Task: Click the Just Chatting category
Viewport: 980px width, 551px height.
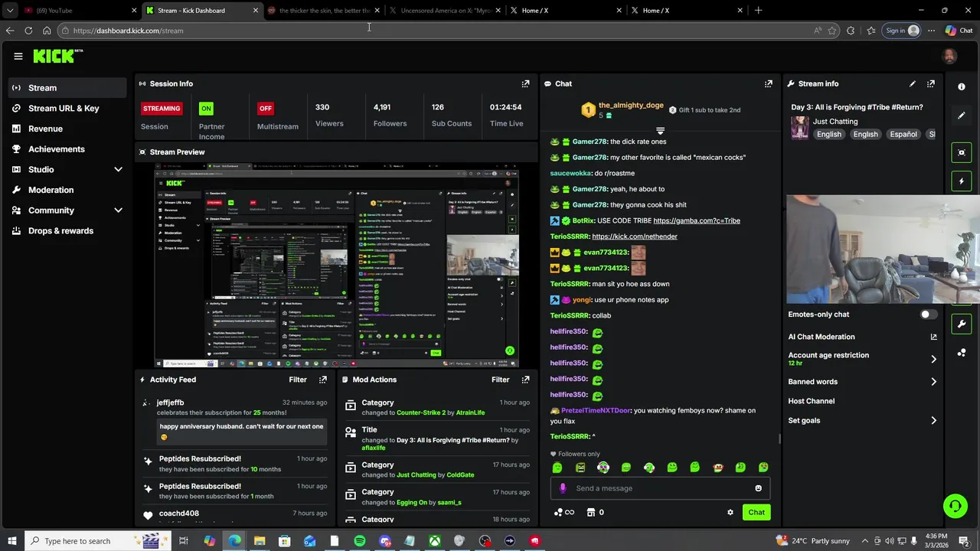Action: click(835, 122)
